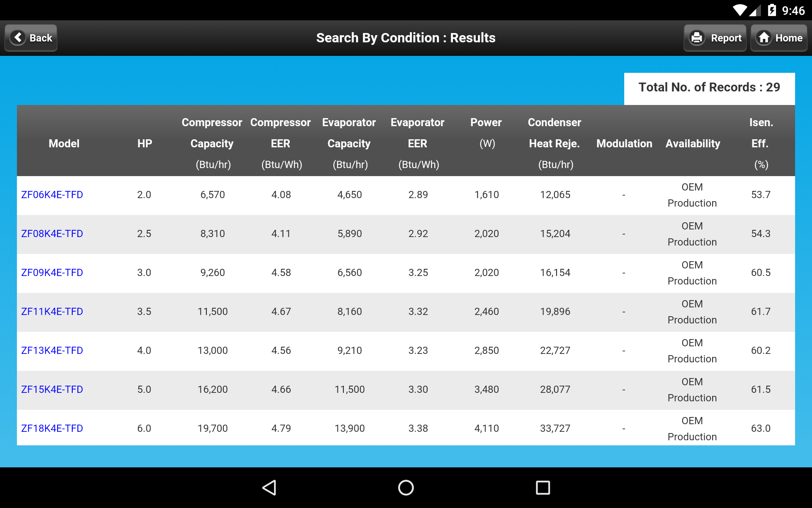Select the Availability column header
The image size is (812, 508).
(693, 144)
